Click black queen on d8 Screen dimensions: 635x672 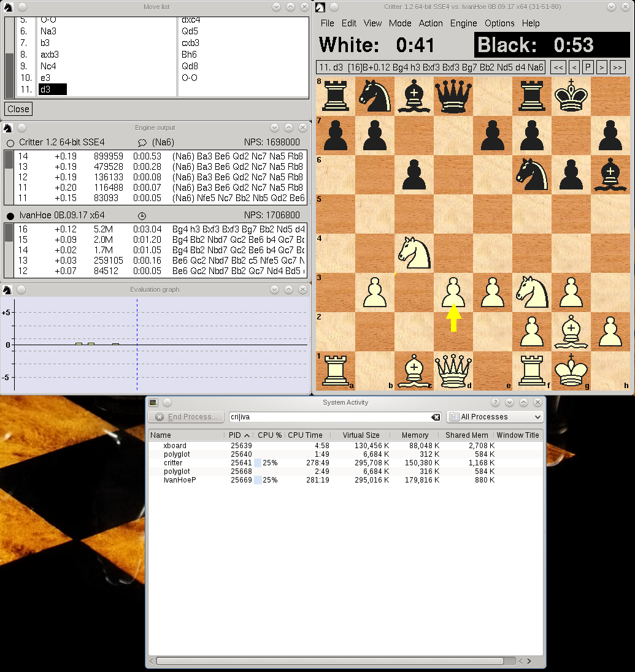[x=453, y=96]
